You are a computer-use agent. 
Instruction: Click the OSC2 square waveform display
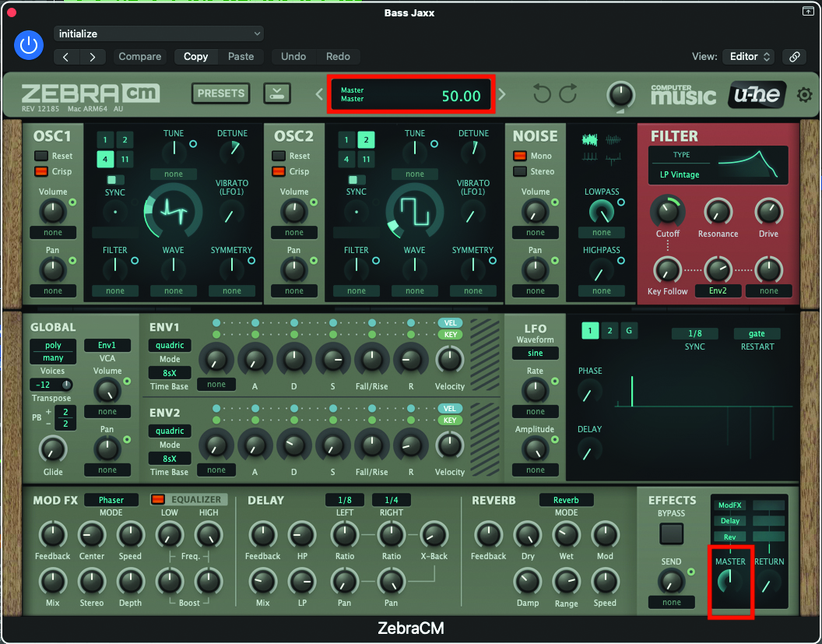point(415,211)
